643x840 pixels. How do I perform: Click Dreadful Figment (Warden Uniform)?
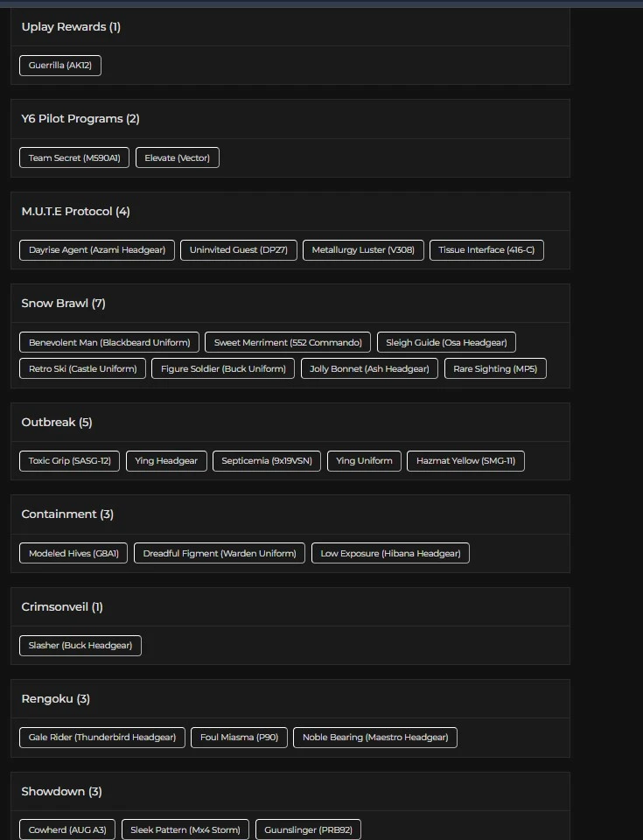(x=220, y=553)
